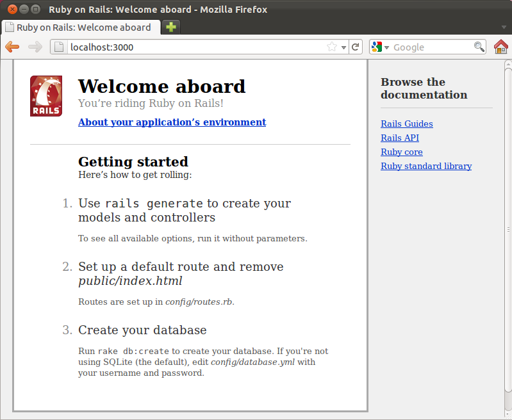Click the search magnifying glass icon
The height and width of the screenshot is (420, 512).
coord(479,47)
